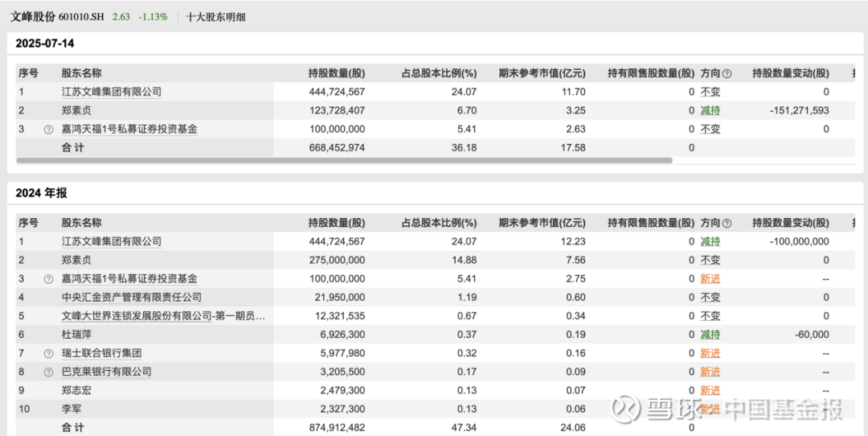The image size is (868, 436).
Task: Open 嘉鸿天福1号私募证券投资基金 link in 2024 年报 table
Action: pyautogui.click(x=129, y=278)
